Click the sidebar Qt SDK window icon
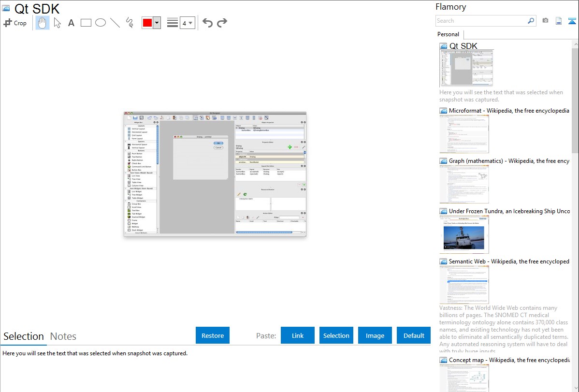The height and width of the screenshot is (392, 579). pos(443,46)
